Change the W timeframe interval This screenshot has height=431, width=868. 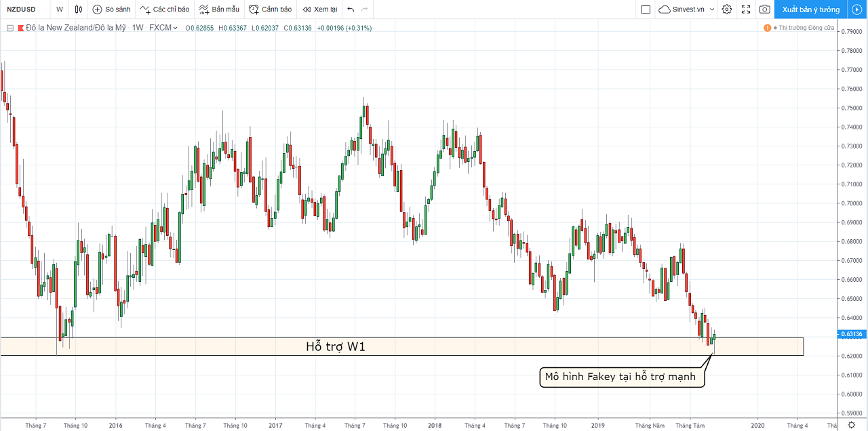[x=60, y=9]
